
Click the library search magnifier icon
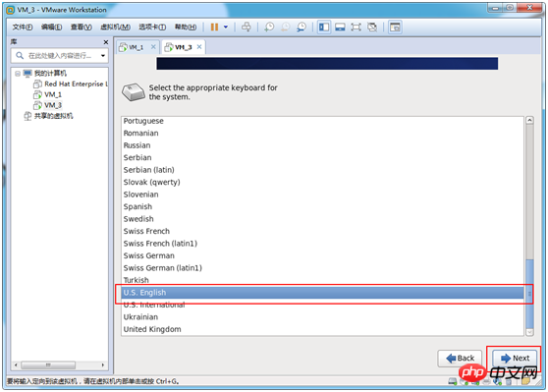tap(20, 56)
